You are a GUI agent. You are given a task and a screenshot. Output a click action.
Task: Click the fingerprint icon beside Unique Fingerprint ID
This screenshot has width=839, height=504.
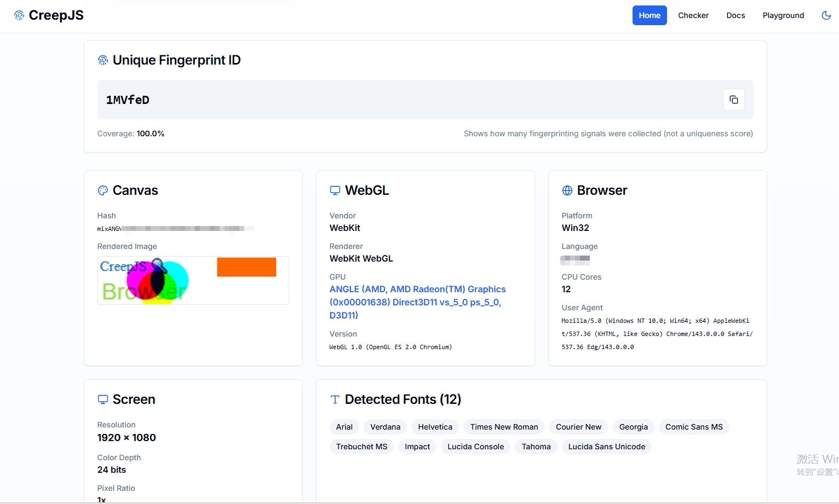[103, 60]
